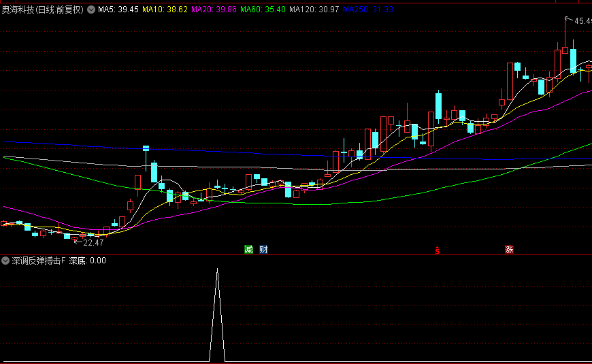The image size is (592, 364).
Task: Click the 深调反弹搏击F indicator name
Action: (39, 261)
